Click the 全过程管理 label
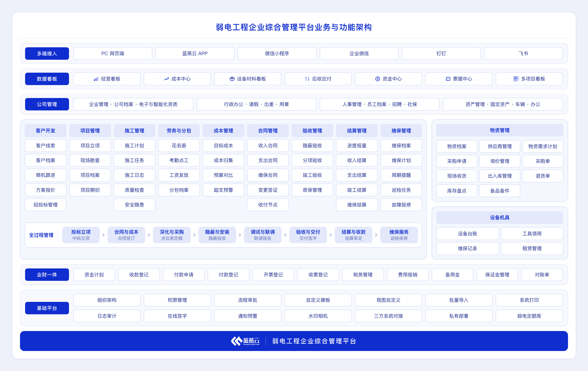The width and height of the screenshot is (588, 371). click(41, 235)
